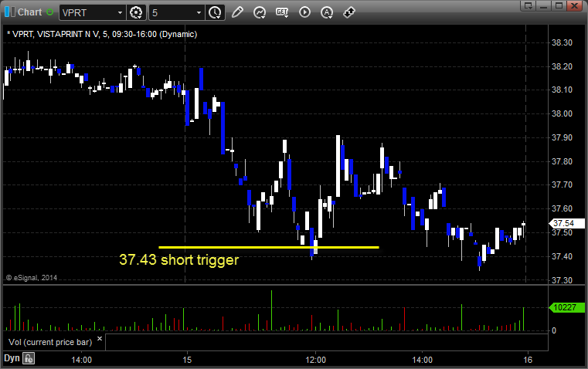Open the studies chart-line icon menu
This screenshot has width=588, height=369.
click(260, 12)
